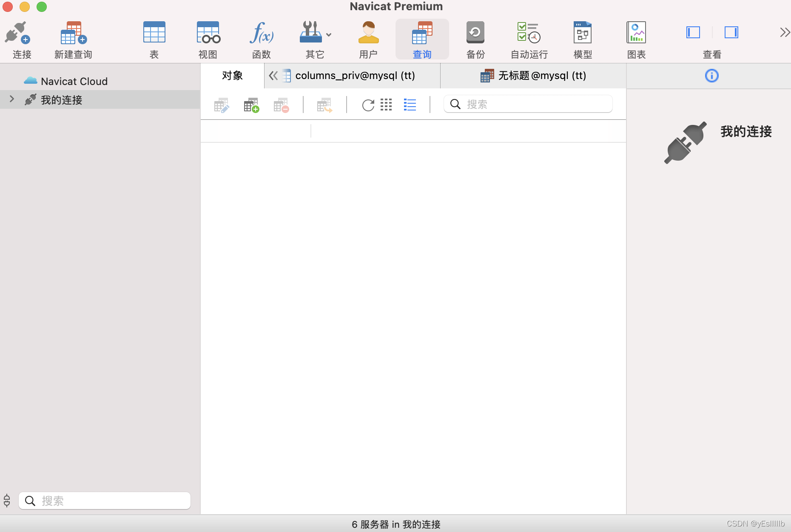The width and height of the screenshot is (791, 532).
Task: Click the 我的连接 plug icon in info pane
Action: [685, 142]
